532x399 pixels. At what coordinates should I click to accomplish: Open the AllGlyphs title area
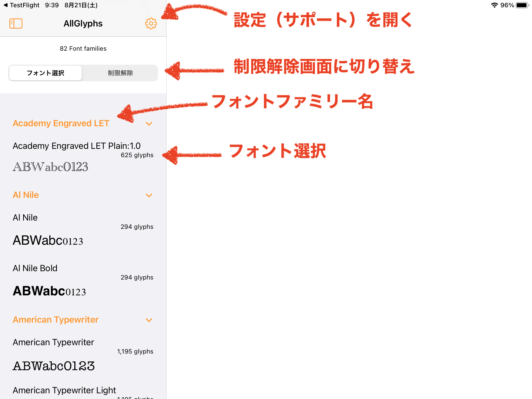tap(83, 23)
